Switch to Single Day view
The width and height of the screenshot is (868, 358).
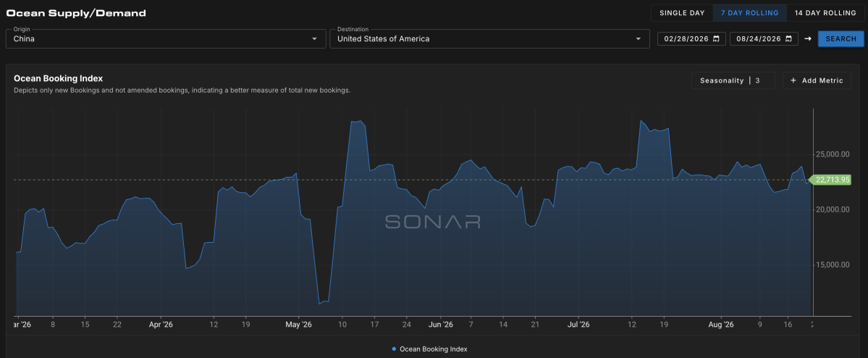click(x=682, y=13)
